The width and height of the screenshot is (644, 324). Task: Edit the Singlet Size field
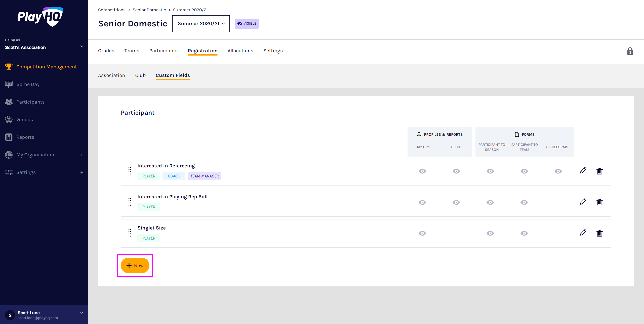pyautogui.click(x=583, y=233)
